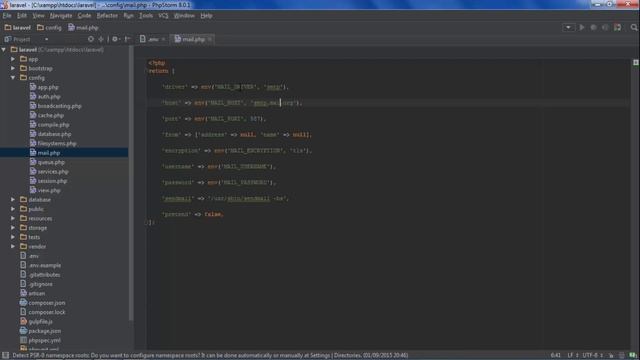Close the mail.php editor tab
The width and height of the screenshot is (640, 360).
(210, 40)
